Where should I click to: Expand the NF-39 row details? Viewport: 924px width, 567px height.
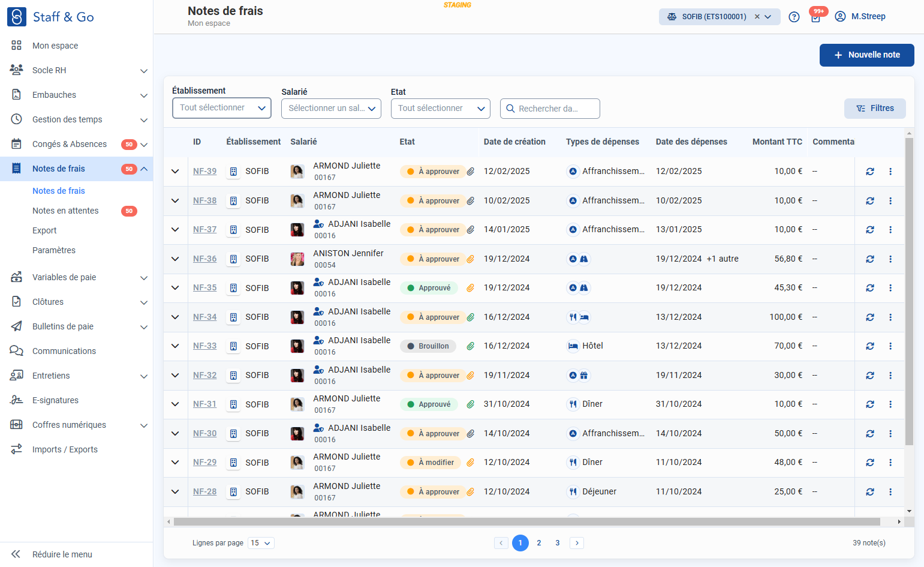[x=175, y=172]
